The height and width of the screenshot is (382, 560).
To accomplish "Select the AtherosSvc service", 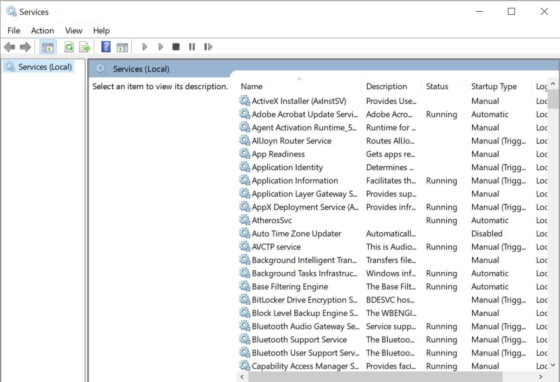I will pyautogui.click(x=393, y=220).
